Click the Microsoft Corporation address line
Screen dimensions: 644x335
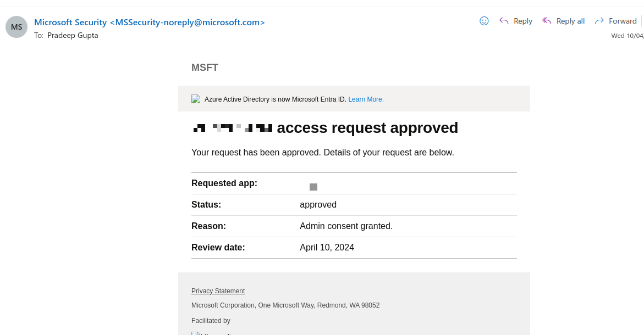pos(285,305)
